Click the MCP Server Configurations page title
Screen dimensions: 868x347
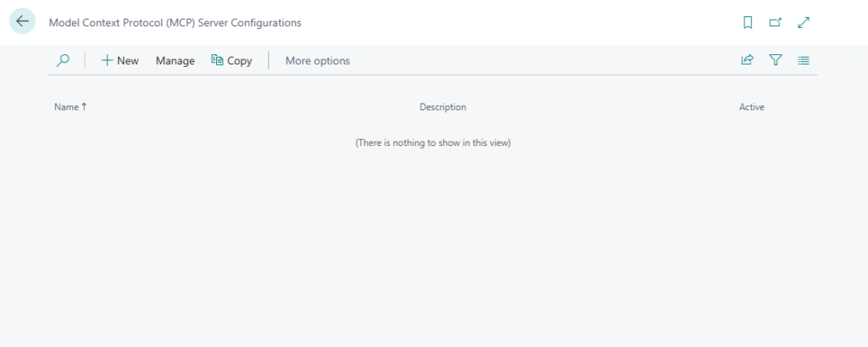[175, 23]
